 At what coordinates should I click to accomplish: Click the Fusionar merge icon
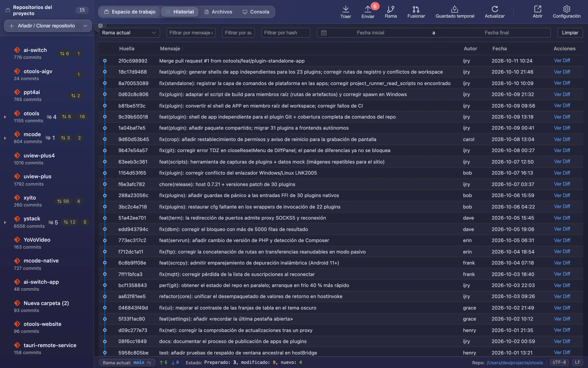point(416,9)
